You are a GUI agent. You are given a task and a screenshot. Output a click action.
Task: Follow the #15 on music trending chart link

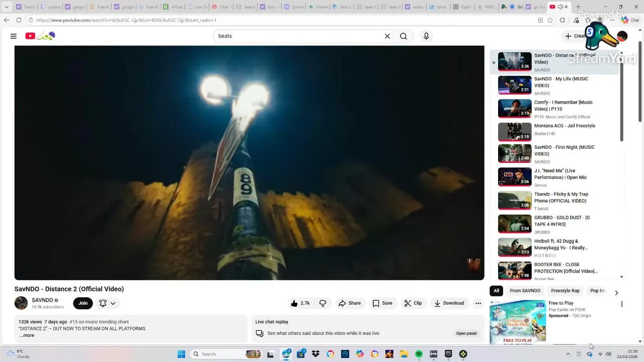coord(99,322)
